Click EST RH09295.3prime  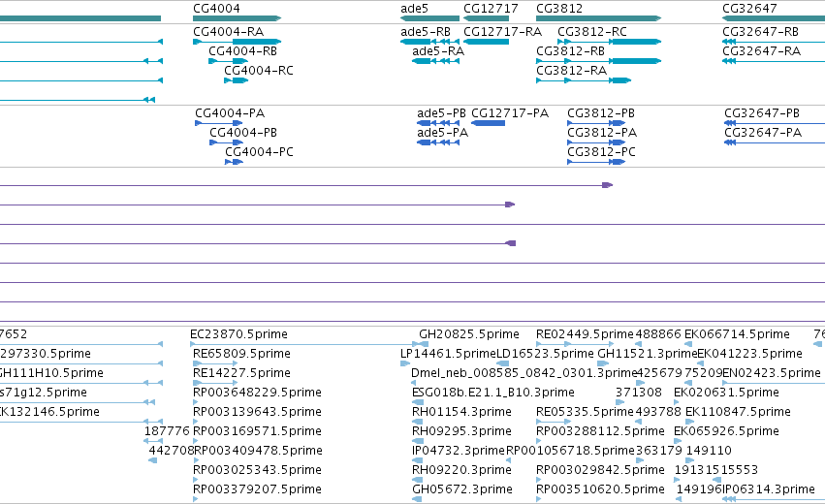(461, 431)
